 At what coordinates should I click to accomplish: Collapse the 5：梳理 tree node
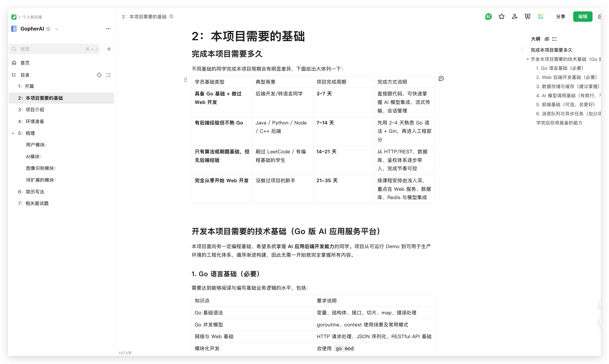pyautogui.click(x=13, y=133)
